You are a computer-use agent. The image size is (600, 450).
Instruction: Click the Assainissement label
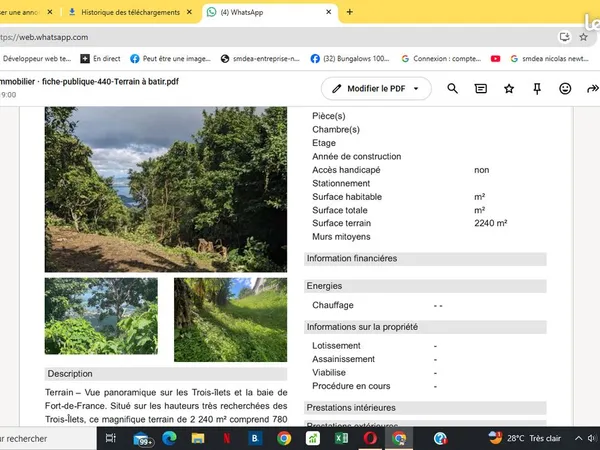point(343,359)
